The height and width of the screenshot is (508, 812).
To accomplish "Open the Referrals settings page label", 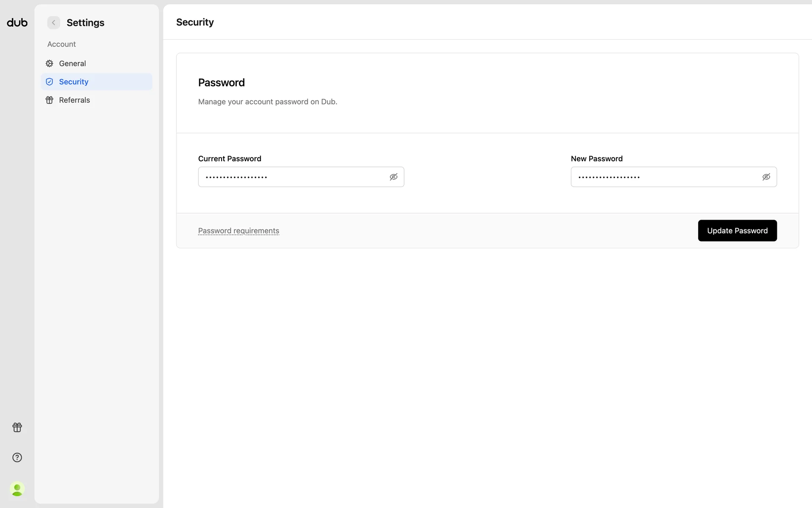I will pyautogui.click(x=74, y=100).
